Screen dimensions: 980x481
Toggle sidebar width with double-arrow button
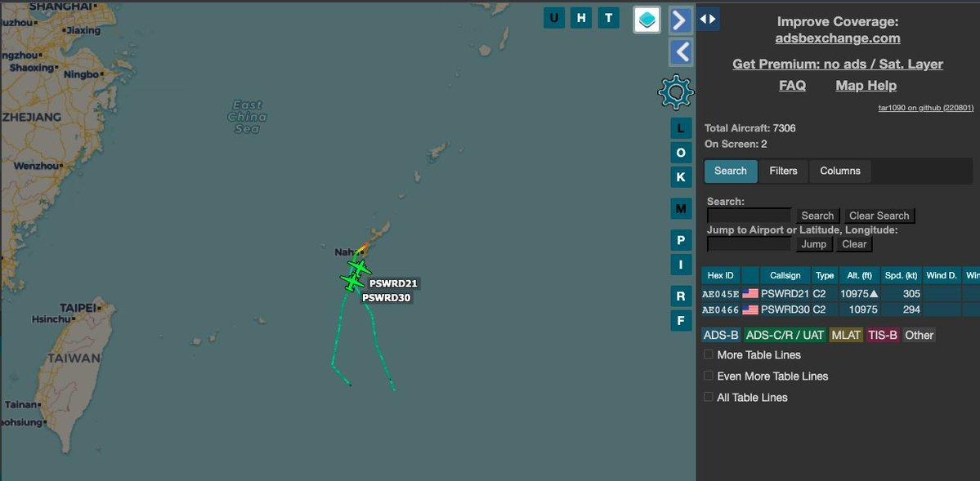(708, 19)
